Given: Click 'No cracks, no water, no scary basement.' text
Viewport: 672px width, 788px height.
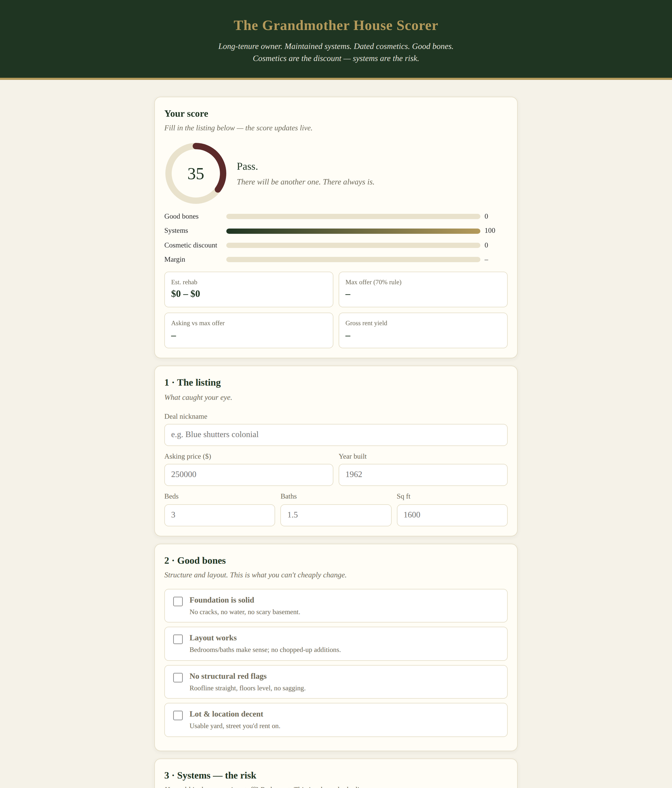Looking at the screenshot, I should click(245, 612).
